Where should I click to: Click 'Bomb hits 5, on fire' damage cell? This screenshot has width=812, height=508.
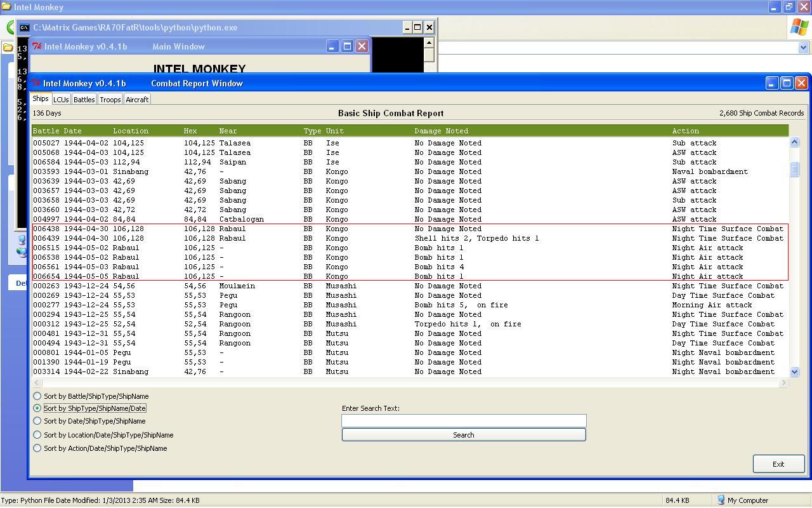click(x=461, y=305)
